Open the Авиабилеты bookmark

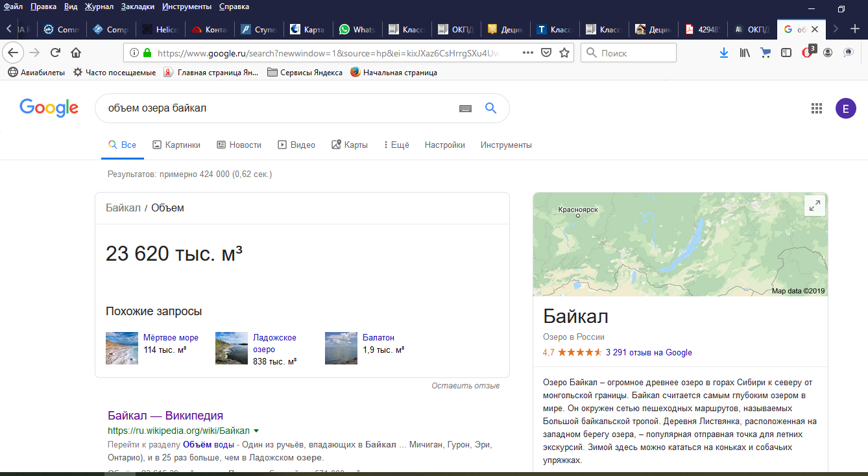tap(36, 73)
